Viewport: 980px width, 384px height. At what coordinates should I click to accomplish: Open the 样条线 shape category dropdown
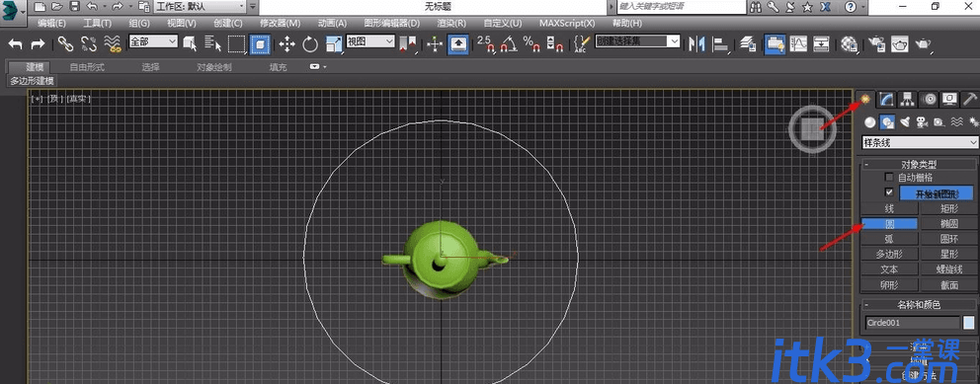click(x=920, y=143)
